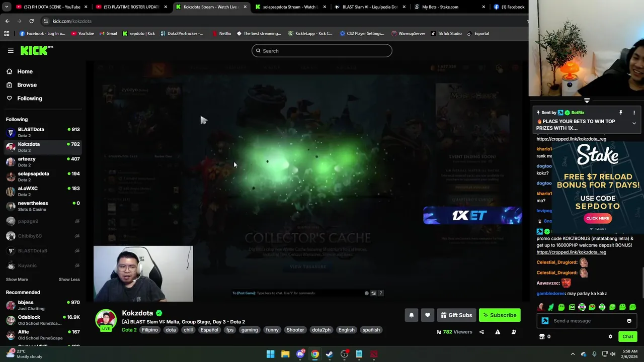Image resolution: width=644 pixels, height=362 pixels.
Task: Open pinned message three-dot options
Action: pyautogui.click(x=634, y=113)
